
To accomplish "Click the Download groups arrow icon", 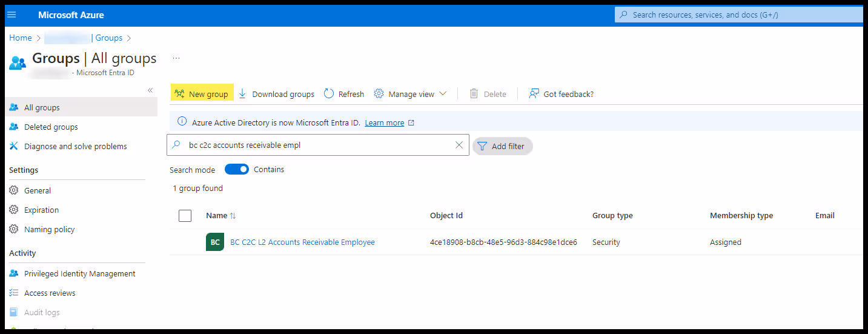I will tap(242, 94).
